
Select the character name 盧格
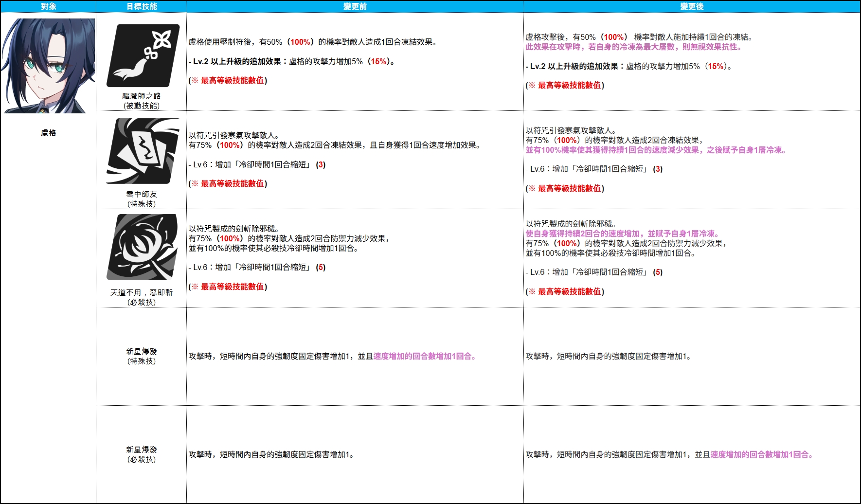[x=48, y=133]
